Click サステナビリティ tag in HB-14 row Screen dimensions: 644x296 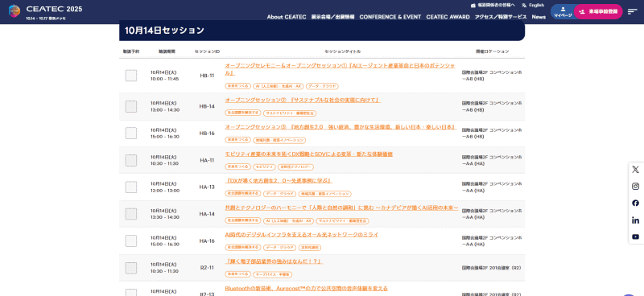tap(290, 113)
